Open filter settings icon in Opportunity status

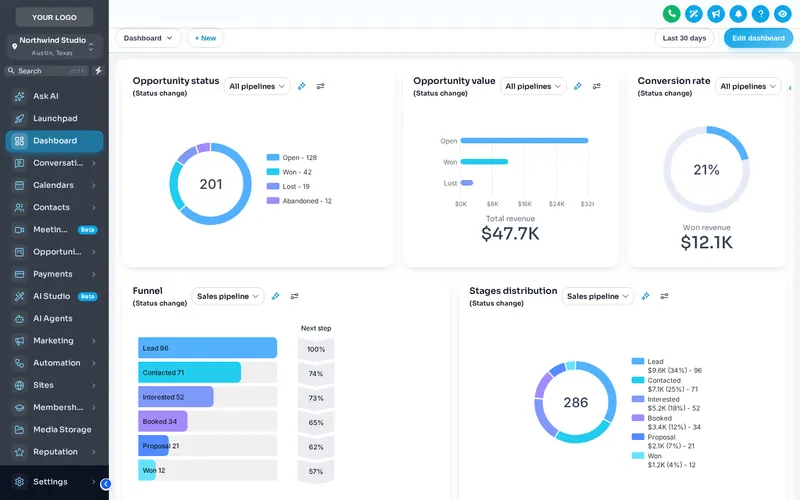pos(320,86)
